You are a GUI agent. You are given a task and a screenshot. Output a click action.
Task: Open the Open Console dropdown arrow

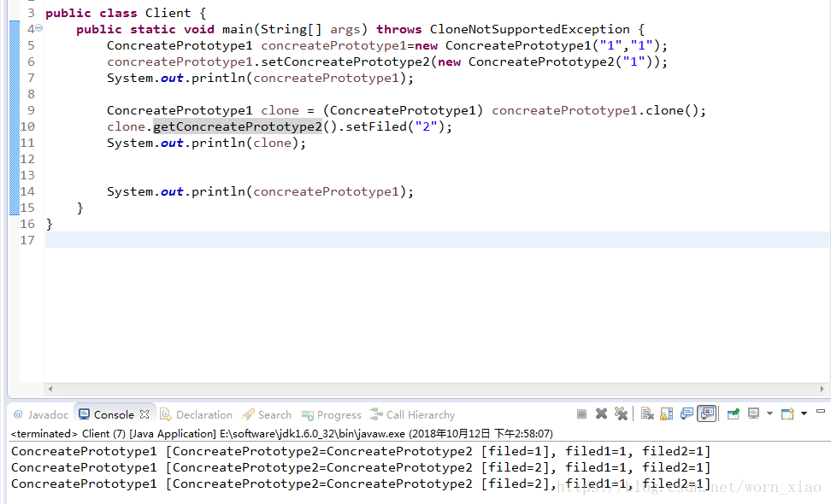pyautogui.click(x=804, y=414)
